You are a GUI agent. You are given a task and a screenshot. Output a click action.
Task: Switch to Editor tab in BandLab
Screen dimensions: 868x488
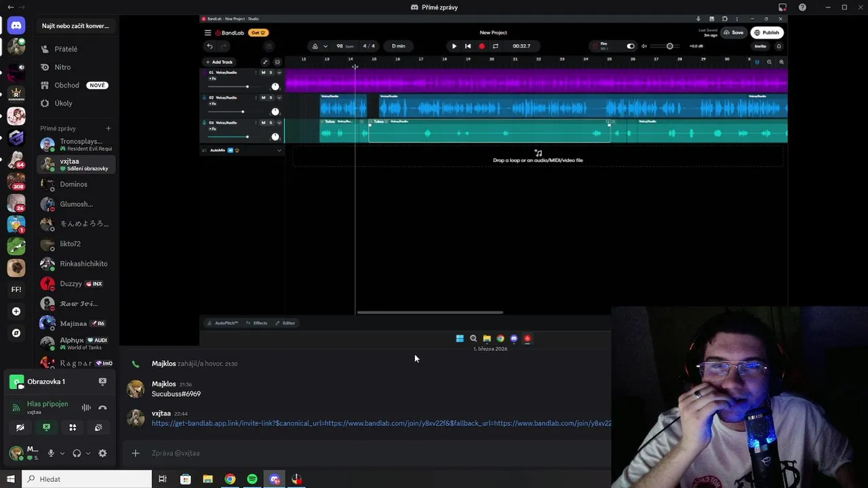click(285, 323)
